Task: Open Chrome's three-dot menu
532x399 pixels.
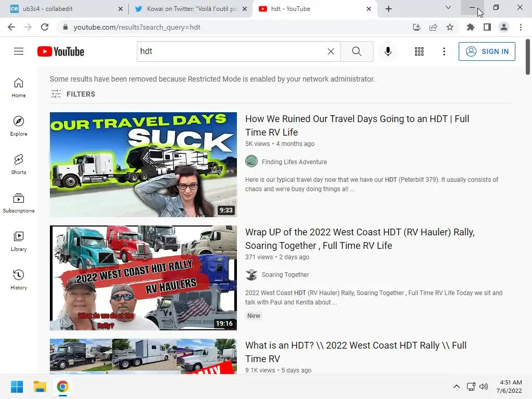Action: click(x=521, y=27)
